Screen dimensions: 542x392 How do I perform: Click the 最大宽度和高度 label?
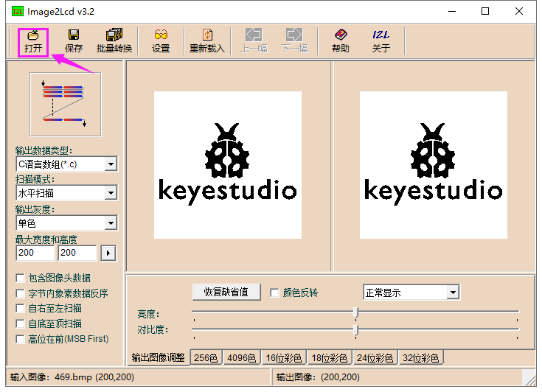point(46,239)
